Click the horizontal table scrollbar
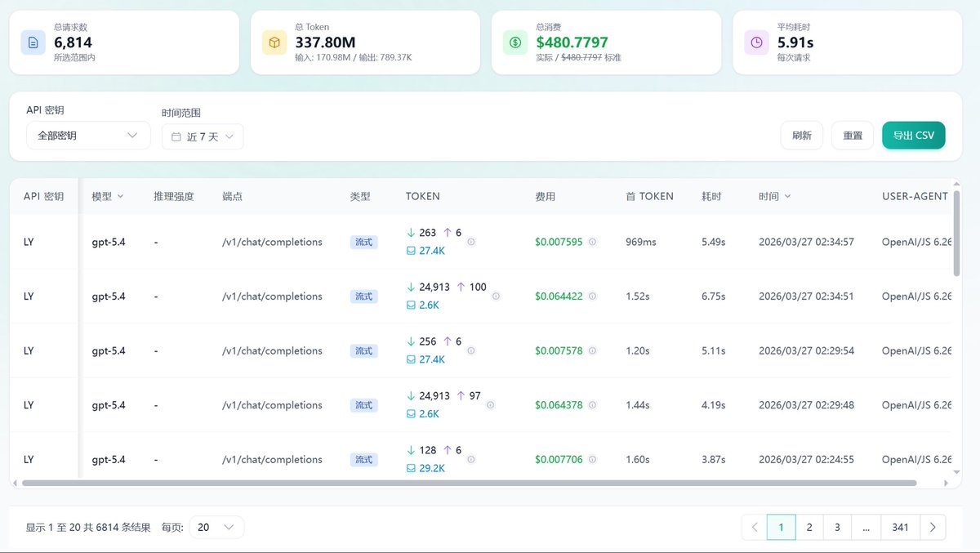 point(470,483)
